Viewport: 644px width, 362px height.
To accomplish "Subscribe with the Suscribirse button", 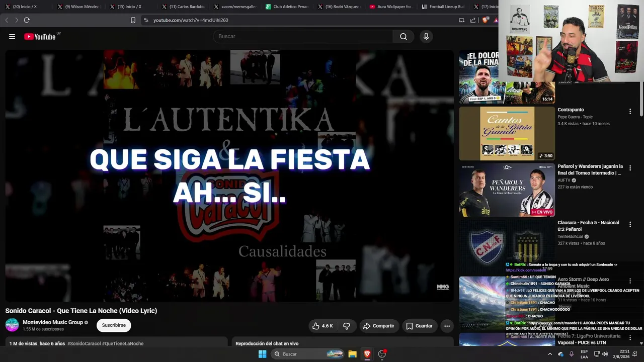I will (x=114, y=325).
